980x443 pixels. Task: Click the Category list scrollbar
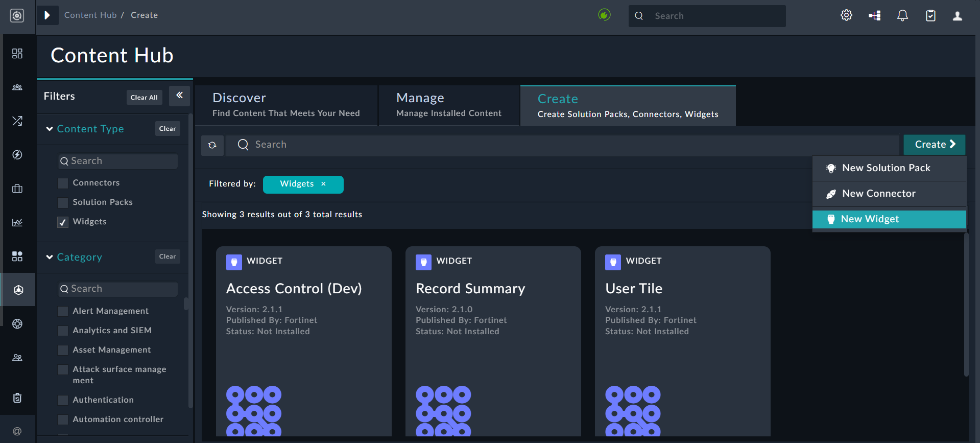(186, 304)
